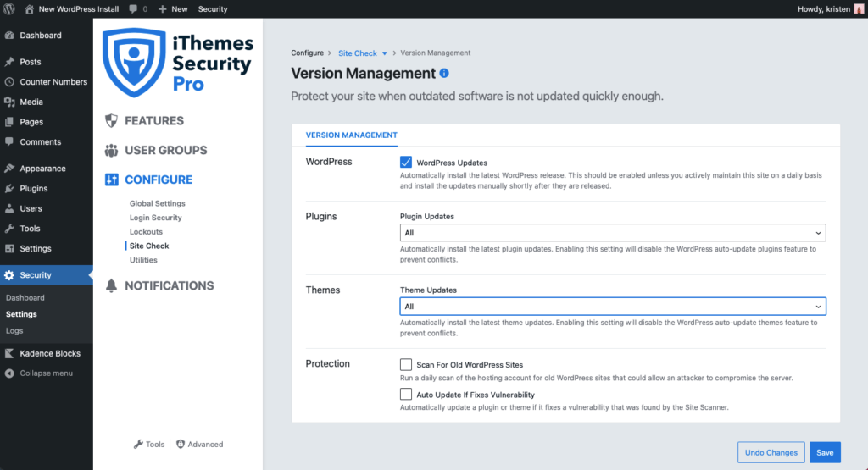
Task: Click the Version Management breadcrumb text
Action: point(435,53)
